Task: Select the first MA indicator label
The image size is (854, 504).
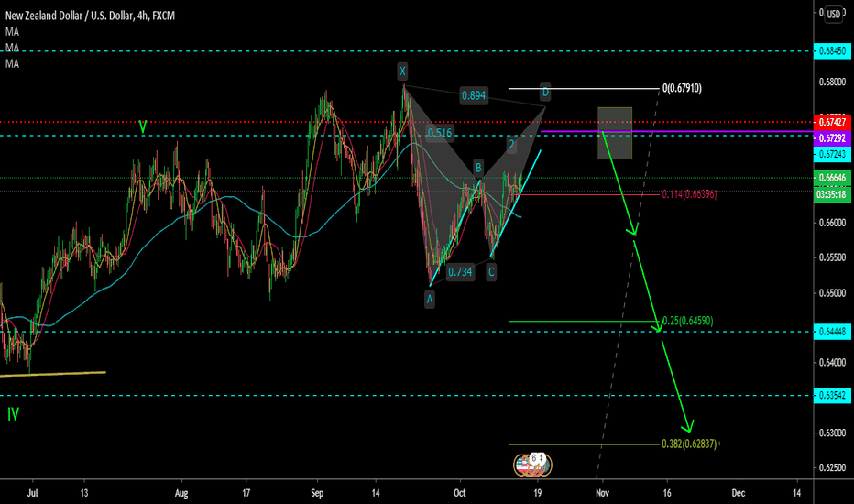Action: pos(12,32)
